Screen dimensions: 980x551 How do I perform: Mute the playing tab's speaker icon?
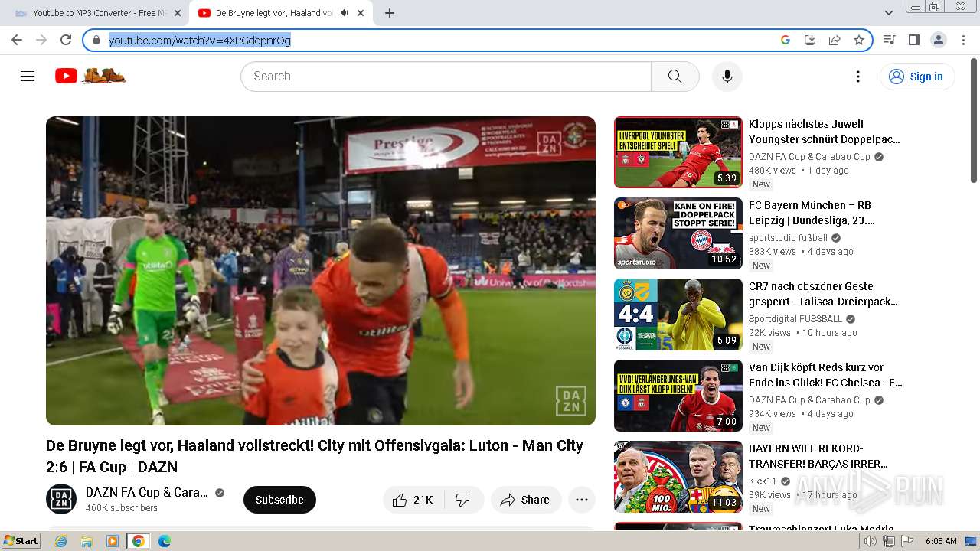pyautogui.click(x=344, y=13)
